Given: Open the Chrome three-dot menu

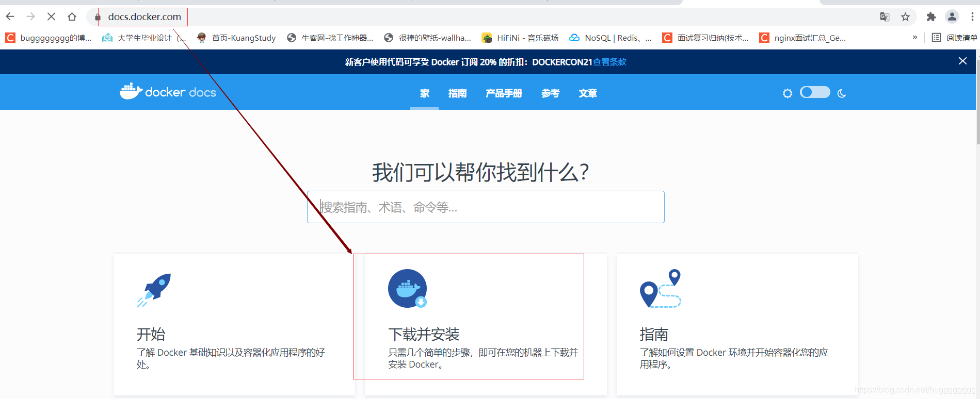Looking at the screenshot, I should 972,17.
